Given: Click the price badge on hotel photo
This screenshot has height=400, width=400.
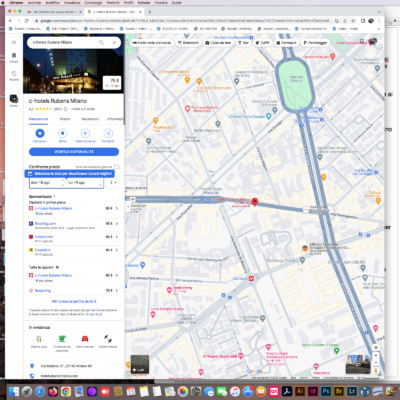Looking at the screenshot, I should [112, 82].
